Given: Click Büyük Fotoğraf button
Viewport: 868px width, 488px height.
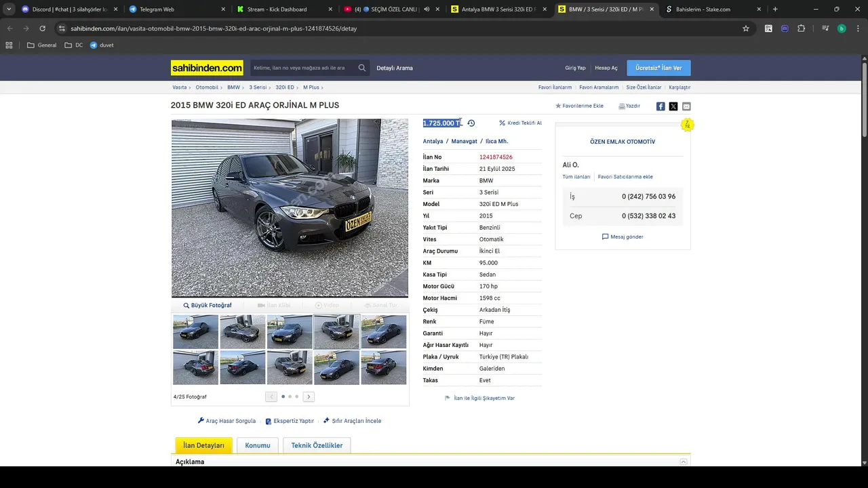Looking at the screenshot, I should tap(208, 306).
